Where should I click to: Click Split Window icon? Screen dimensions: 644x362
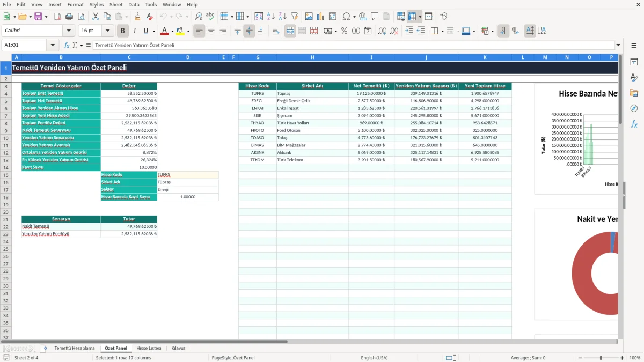(x=428, y=17)
